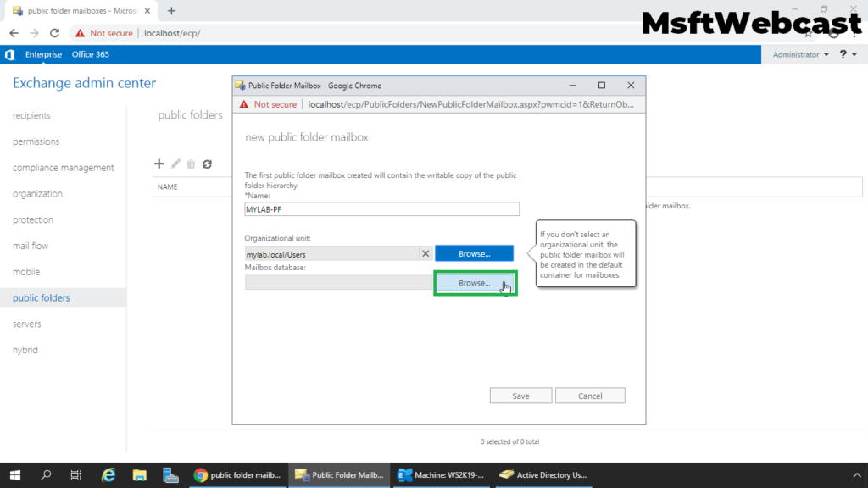Open mobile in left navigation

click(26, 271)
